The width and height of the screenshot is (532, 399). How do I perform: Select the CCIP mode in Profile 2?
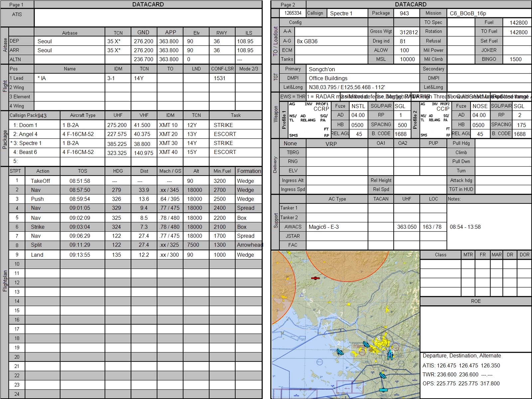[x=443, y=109]
